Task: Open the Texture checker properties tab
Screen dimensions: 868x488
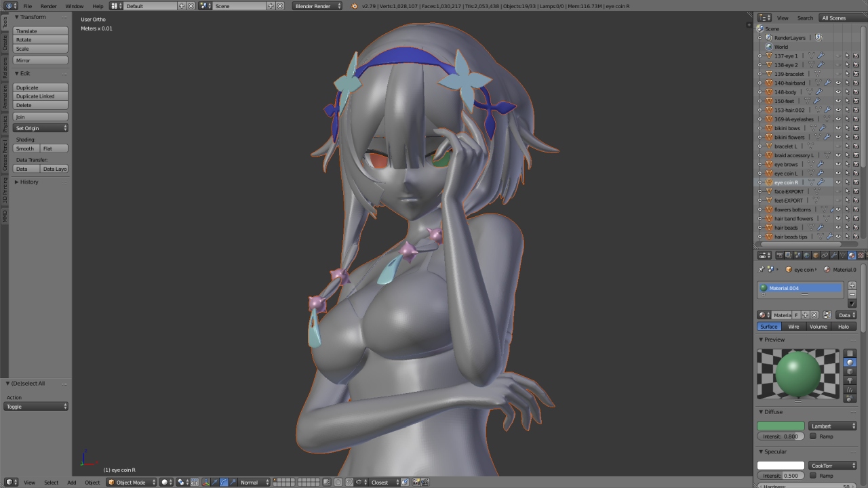Action: pos(861,256)
